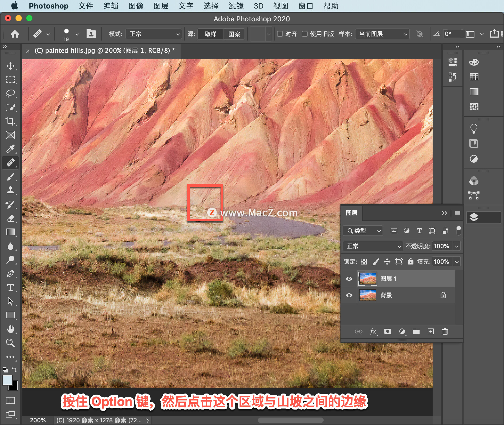Swap foreground and background colors
Screen dimensions: 504x425
(x=15, y=370)
